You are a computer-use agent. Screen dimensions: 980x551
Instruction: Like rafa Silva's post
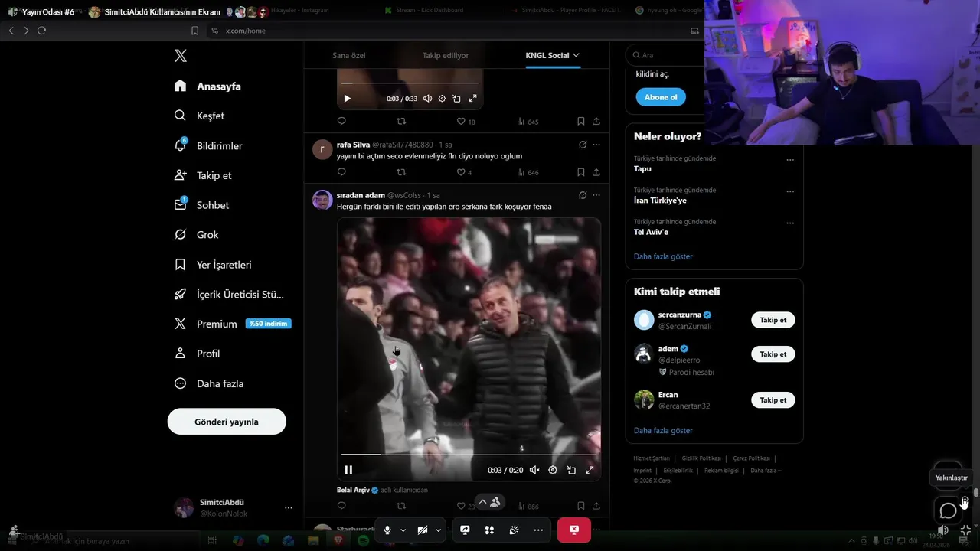461,172
